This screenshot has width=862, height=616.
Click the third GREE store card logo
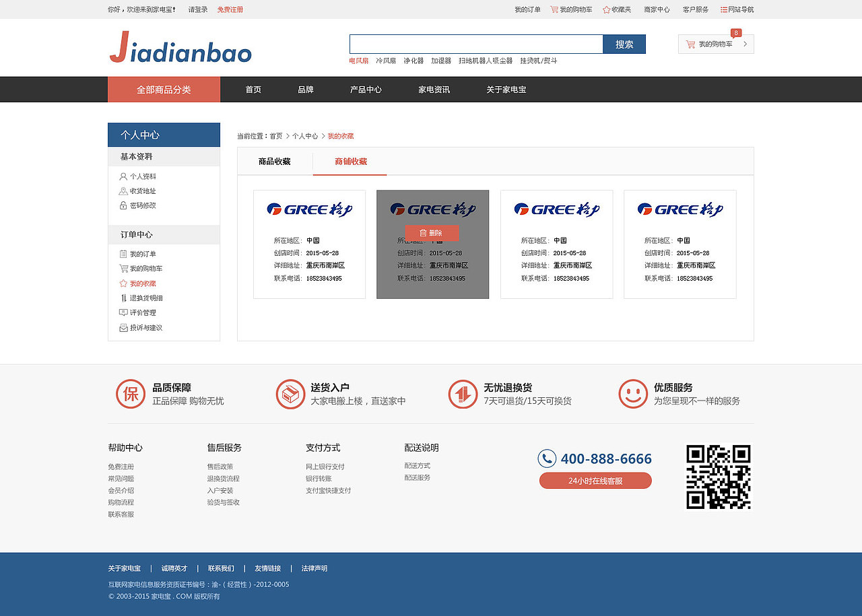[556, 209]
